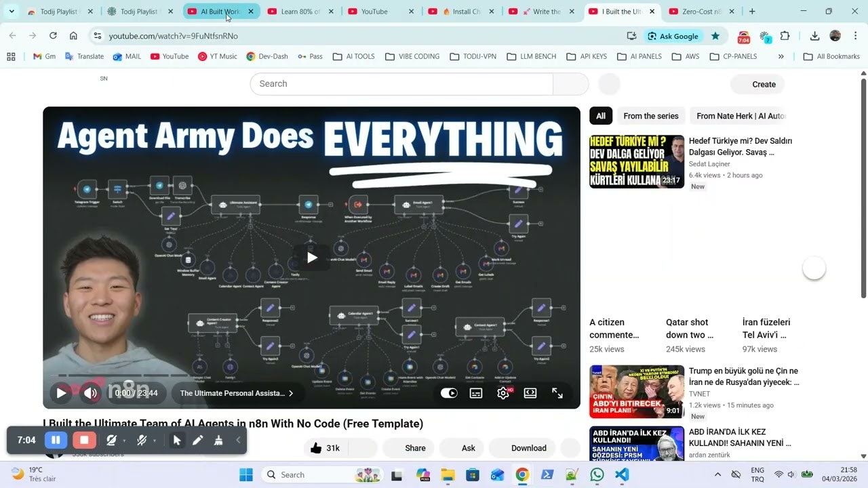Open the microphone options dropdown arrow in recorder
This screenshot has height=488, width=868.
click(155, 441)
